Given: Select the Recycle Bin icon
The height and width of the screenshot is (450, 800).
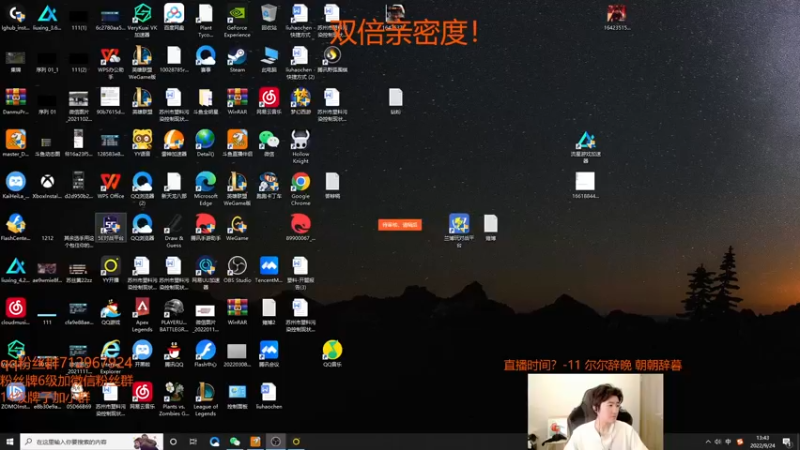Looking at the screenshot, I should (x=269, y=17).
